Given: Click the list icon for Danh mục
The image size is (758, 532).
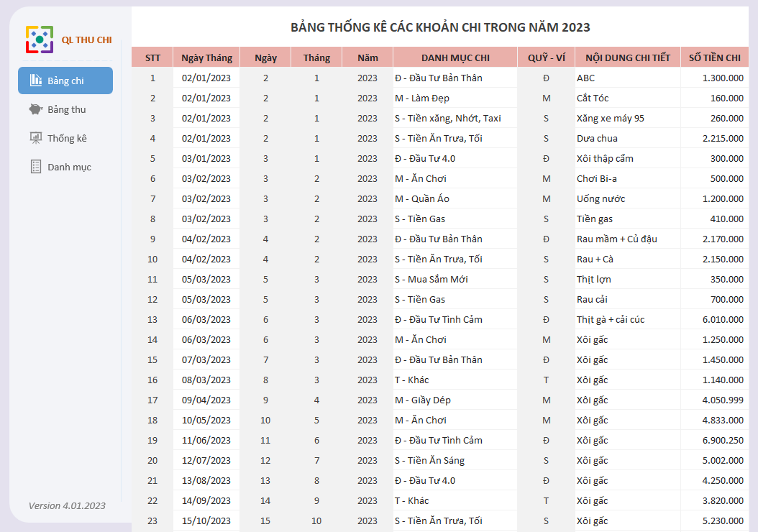Looking at the screenshot, I should point(36,167).
